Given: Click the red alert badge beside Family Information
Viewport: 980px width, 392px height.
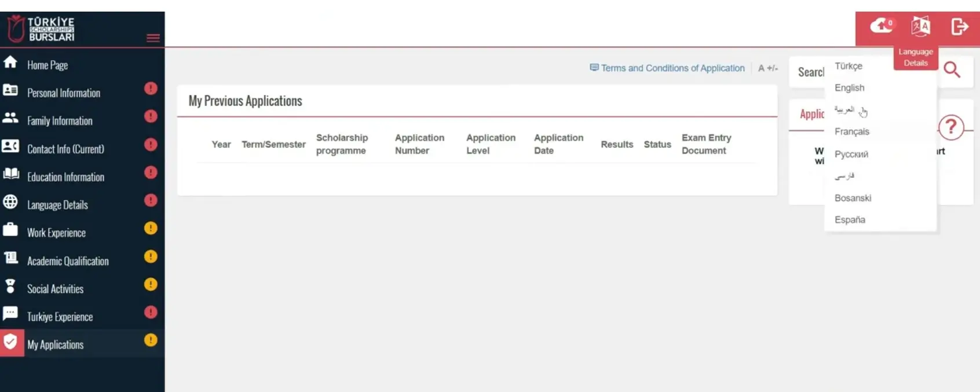Looking at the screenshot, I should coord(151,116).
